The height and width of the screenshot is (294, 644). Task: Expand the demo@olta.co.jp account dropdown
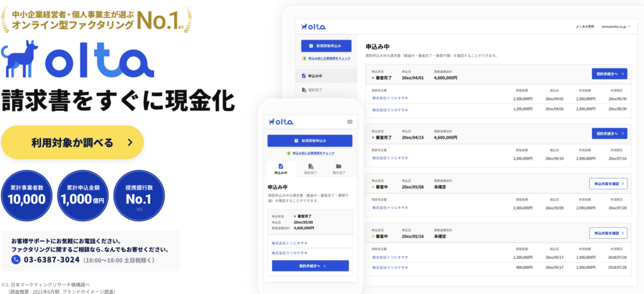click(x=616, y=26)
